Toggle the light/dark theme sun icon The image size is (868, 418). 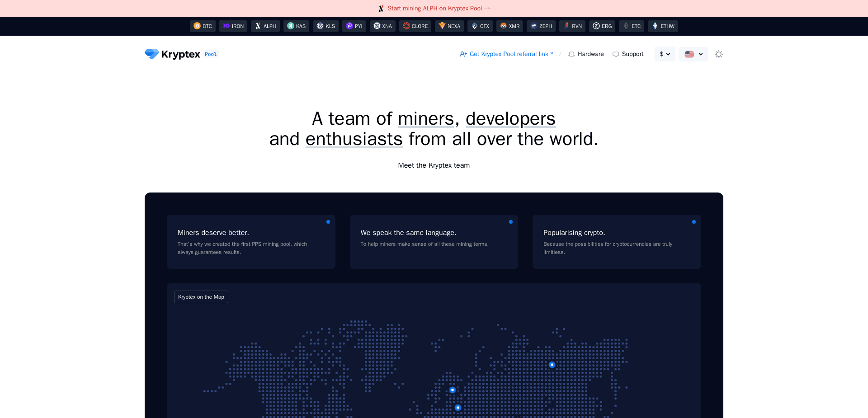click(718, 54)
